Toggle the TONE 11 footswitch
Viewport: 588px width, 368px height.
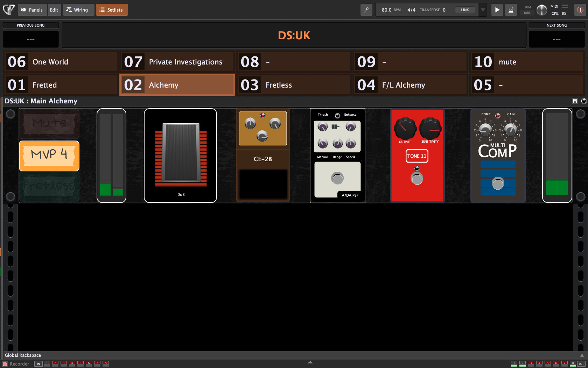pos(417,179)
